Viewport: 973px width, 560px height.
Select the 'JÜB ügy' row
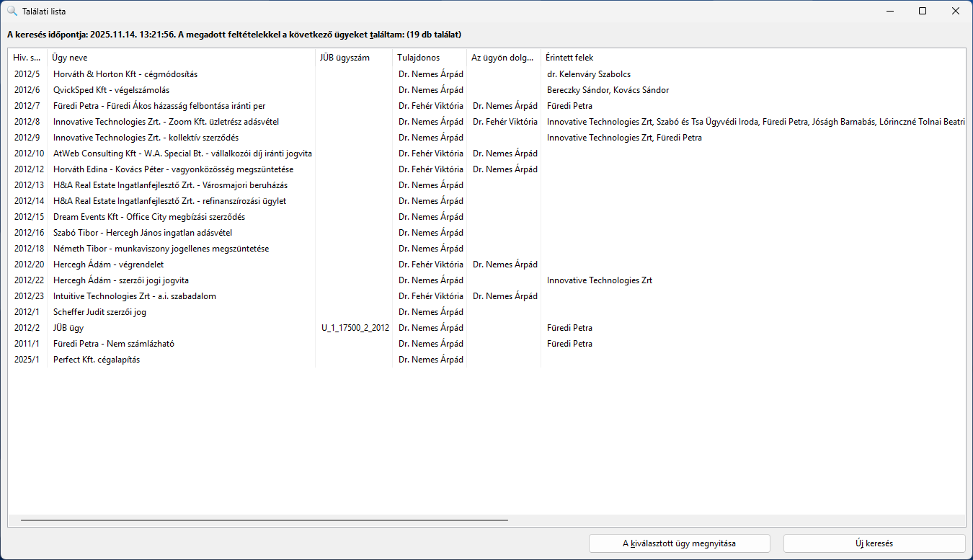point(68,328)
